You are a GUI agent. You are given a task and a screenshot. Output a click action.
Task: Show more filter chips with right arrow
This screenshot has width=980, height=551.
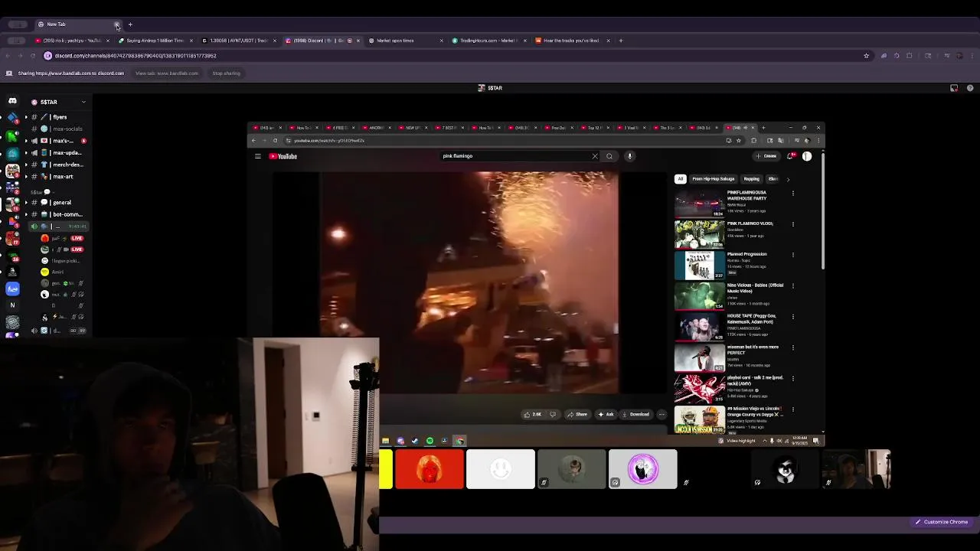click(x=788, y=179)
